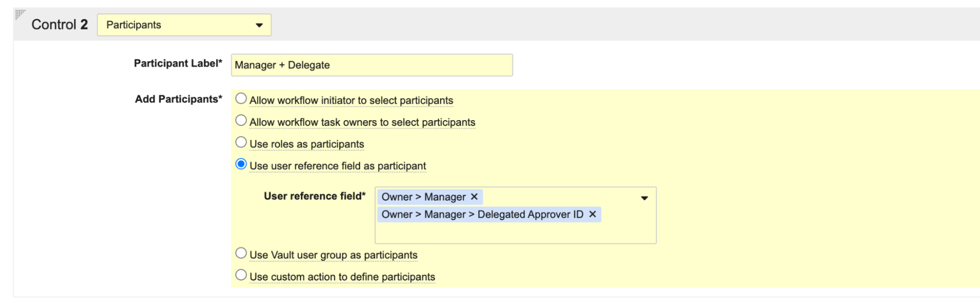
Task: Remove Delegated Approver ID chip via X
Action: tap(592, 214)
